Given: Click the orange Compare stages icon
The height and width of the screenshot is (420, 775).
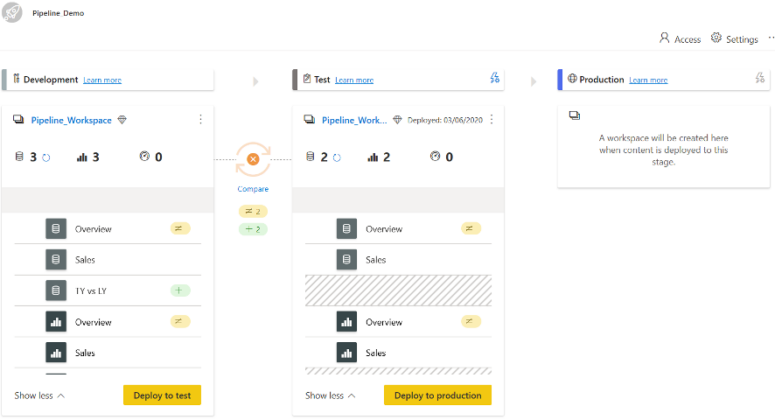Looking at the screenshot, I should [253, 159].
